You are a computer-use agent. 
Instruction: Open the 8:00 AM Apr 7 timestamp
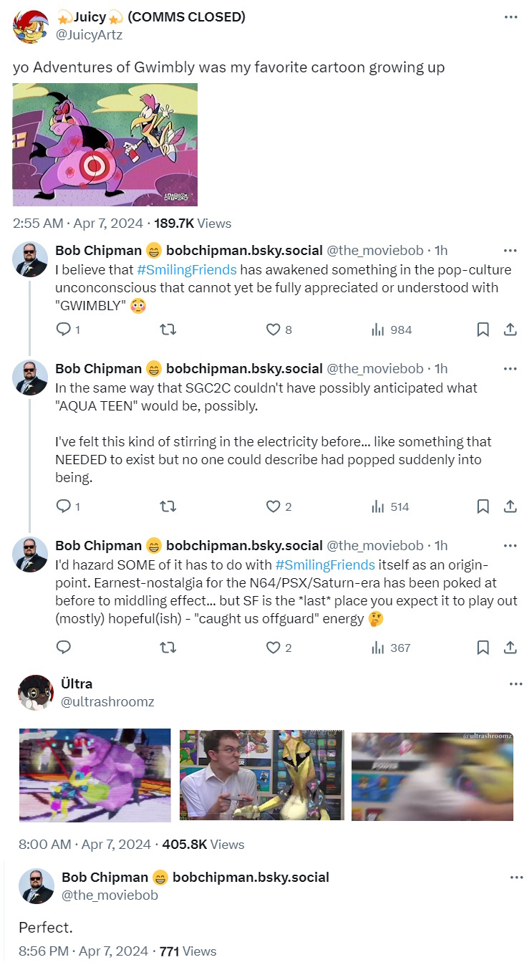85,845
